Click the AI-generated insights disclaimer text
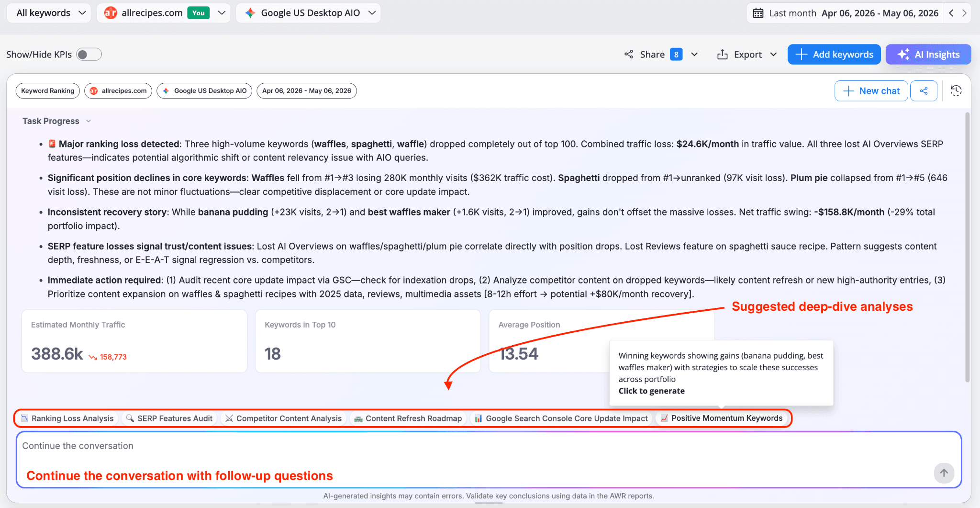The image size is (980, 508). click(489, 496)
